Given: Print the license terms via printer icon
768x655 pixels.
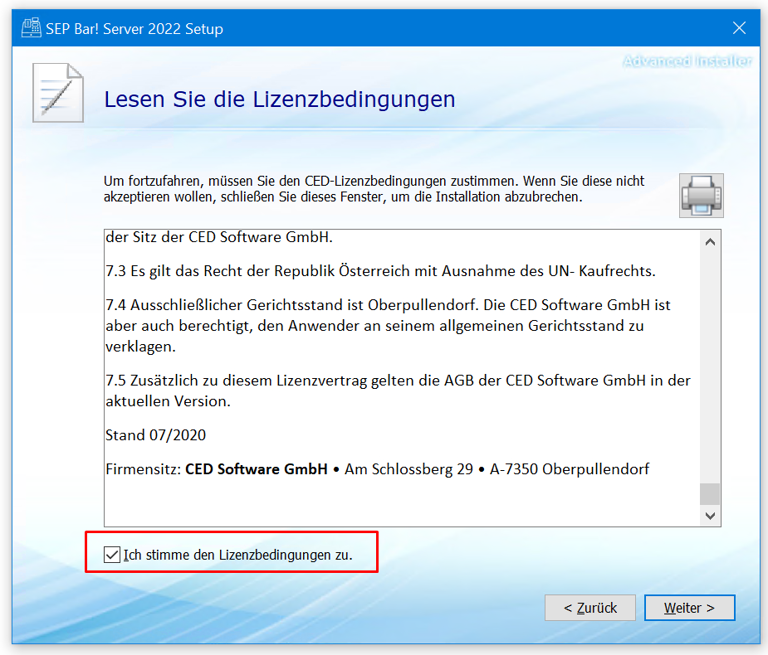Looking at the screenshot, I should [x=701, y=195].
